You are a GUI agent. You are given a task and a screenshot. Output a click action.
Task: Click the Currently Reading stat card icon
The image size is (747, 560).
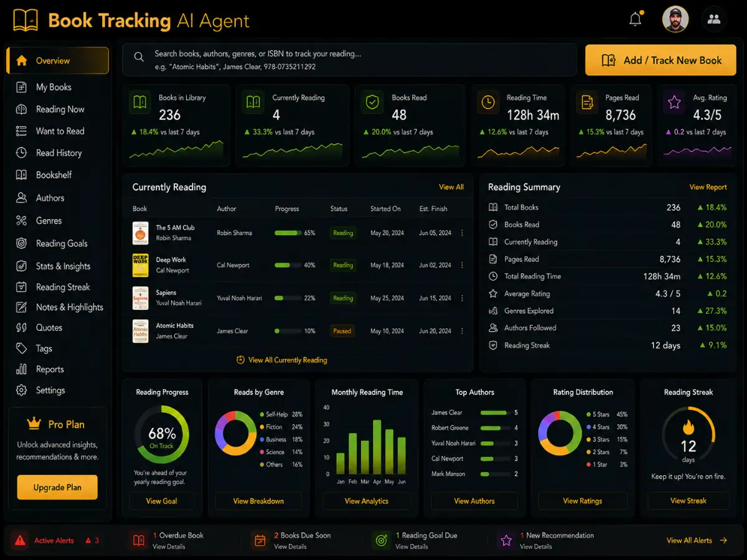coord(253,103)
